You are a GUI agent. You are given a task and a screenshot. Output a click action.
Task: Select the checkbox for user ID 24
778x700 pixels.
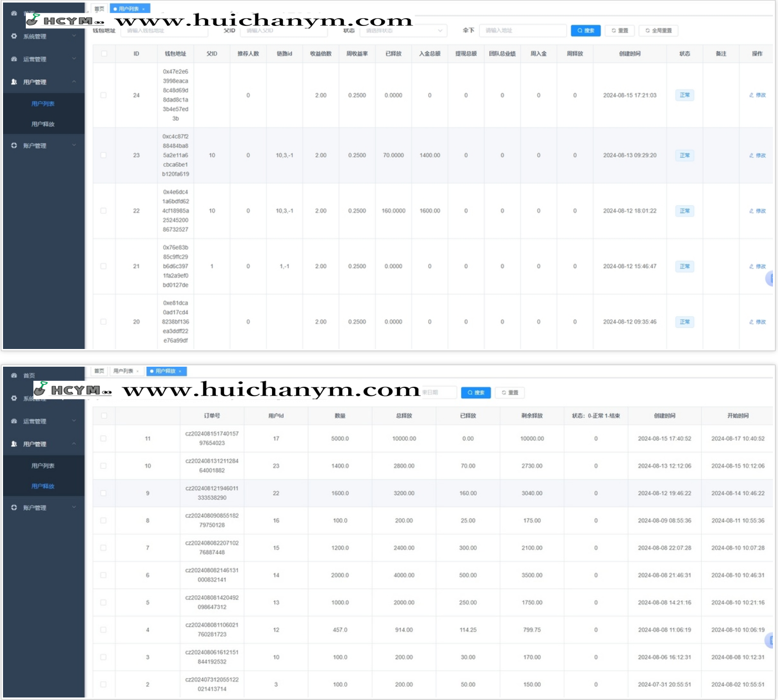click(x=104, y=95)
